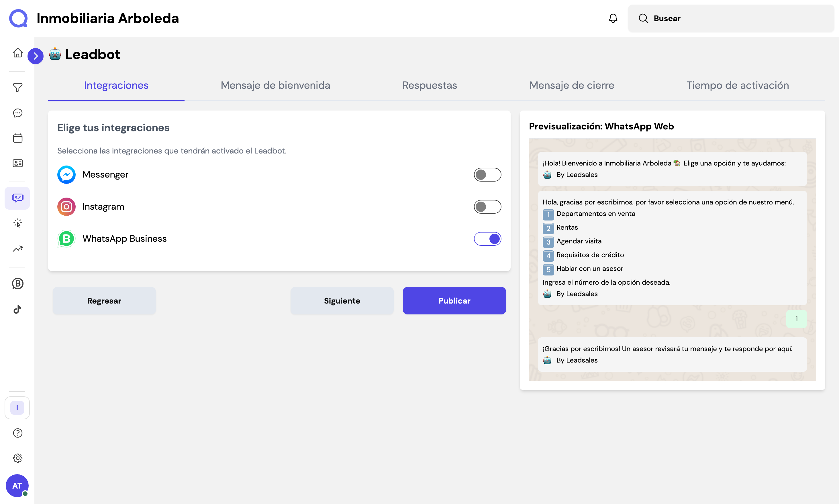
Task: Click 'Hablar con un asesor' in preview
Action: coord(590,269)
